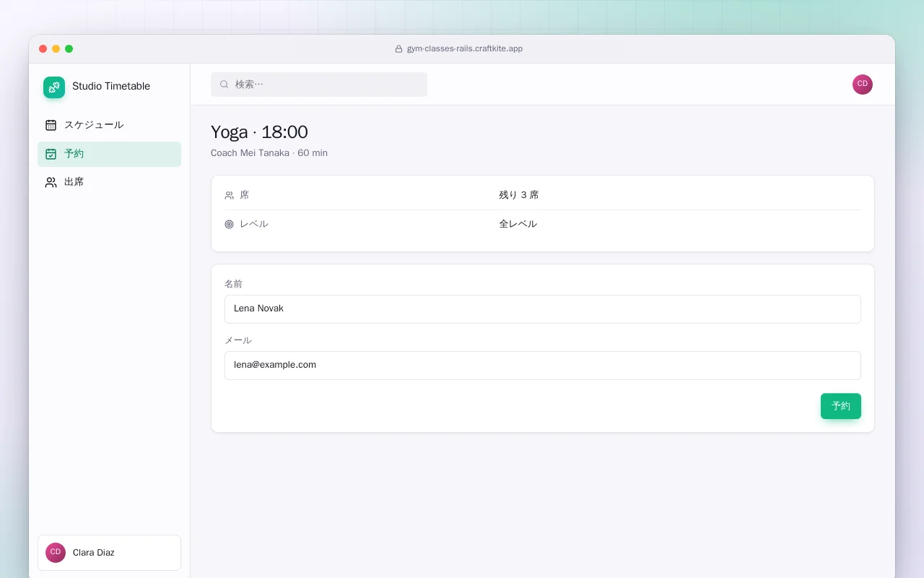Screen dimensions: 924x578
Task: Submit the green 予約 button
Action: [841, 406]
